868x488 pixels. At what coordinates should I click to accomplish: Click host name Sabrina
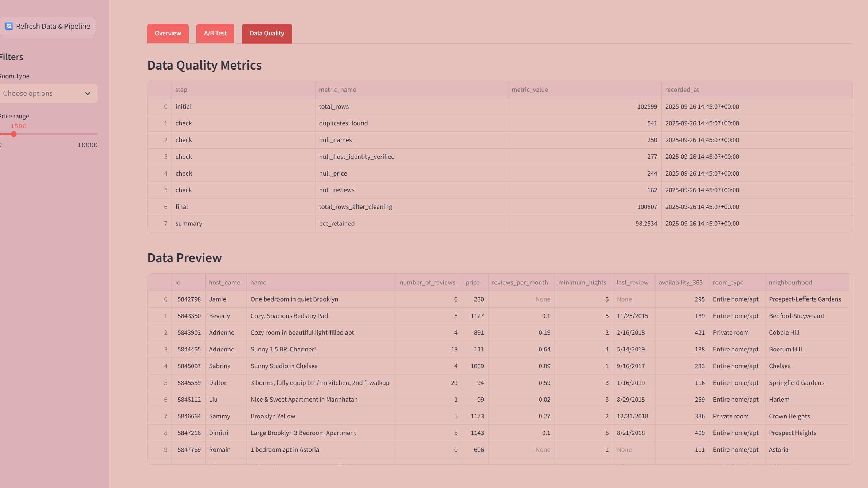(226, 366)
